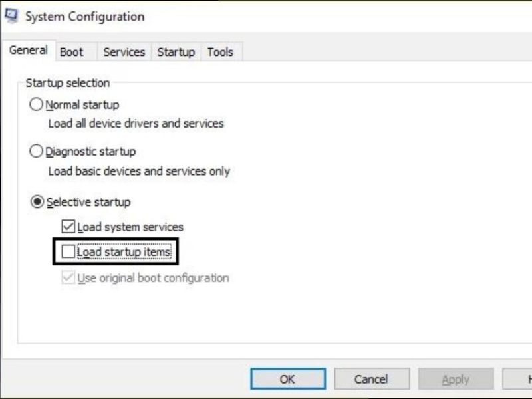This screenshot has height=399, width=532.
Task: Click the System Configuration title text
Action: [83, 17]
